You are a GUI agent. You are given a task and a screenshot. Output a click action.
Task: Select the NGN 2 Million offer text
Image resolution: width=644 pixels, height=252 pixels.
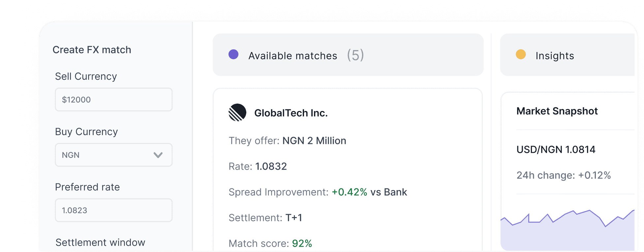click(x=314, y=140)
